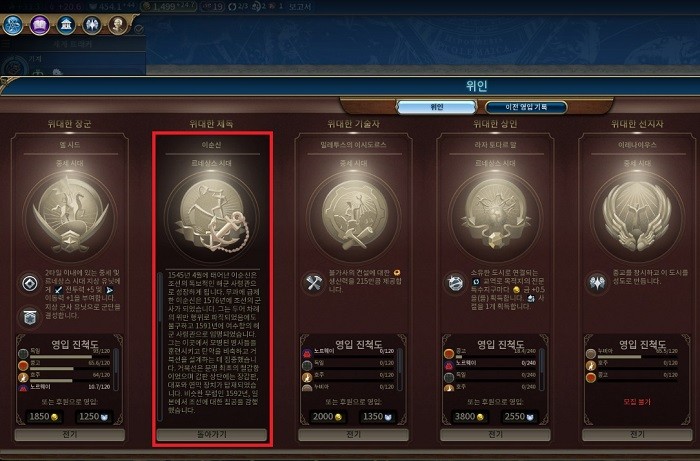Click 돌아가기 under the admiral biography
Image resolution: width=700 pixels, height=461 pixels.
click(212, 435)
